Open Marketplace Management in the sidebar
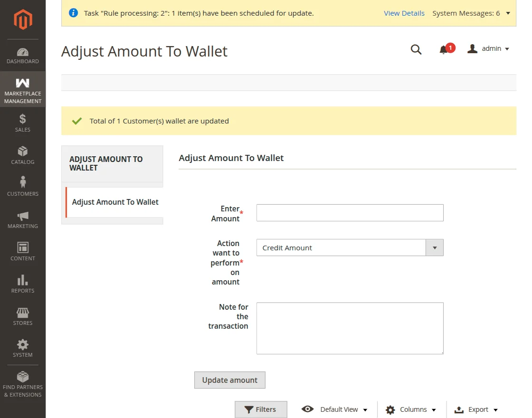Image resolution: width=532 pixels, height=418 pixels. click(x=22, y=89)
